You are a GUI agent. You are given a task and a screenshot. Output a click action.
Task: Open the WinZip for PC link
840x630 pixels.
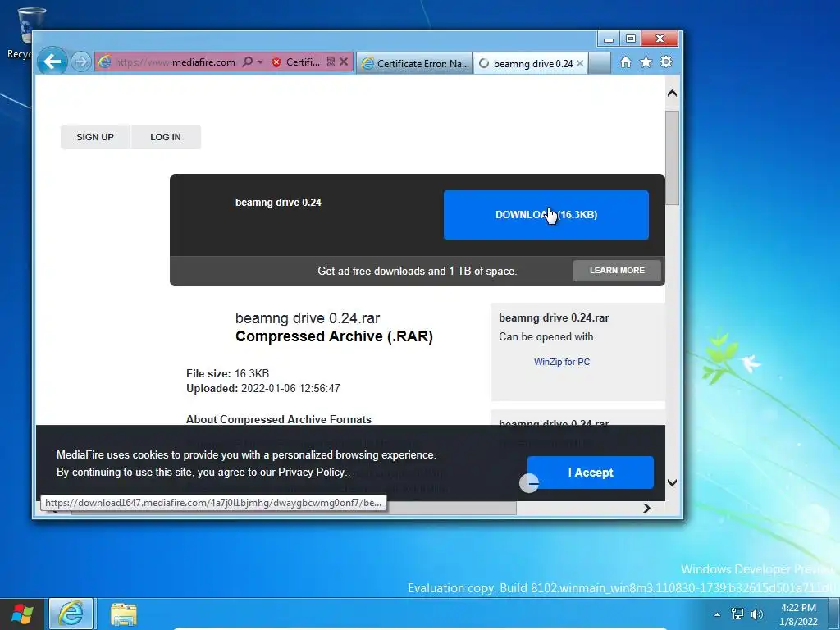point(561,362)
